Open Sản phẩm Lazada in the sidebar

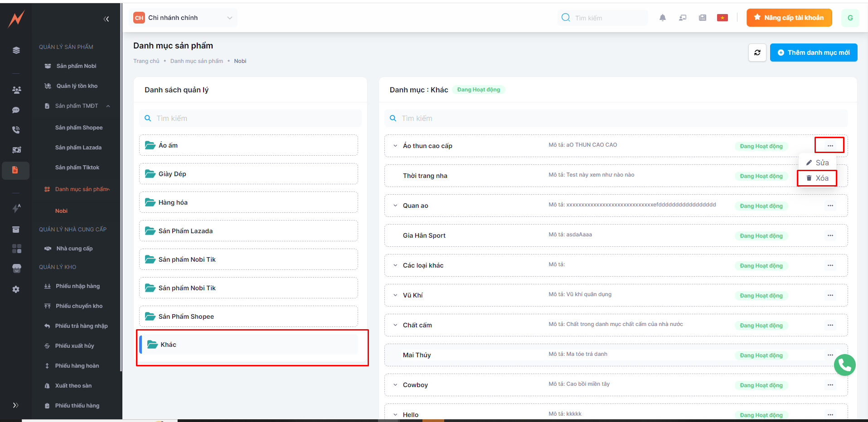78,148
